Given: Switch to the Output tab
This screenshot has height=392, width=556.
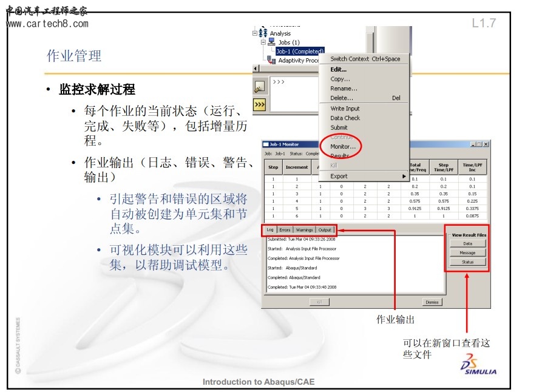Looking at the screenshot, I should 325,230.
